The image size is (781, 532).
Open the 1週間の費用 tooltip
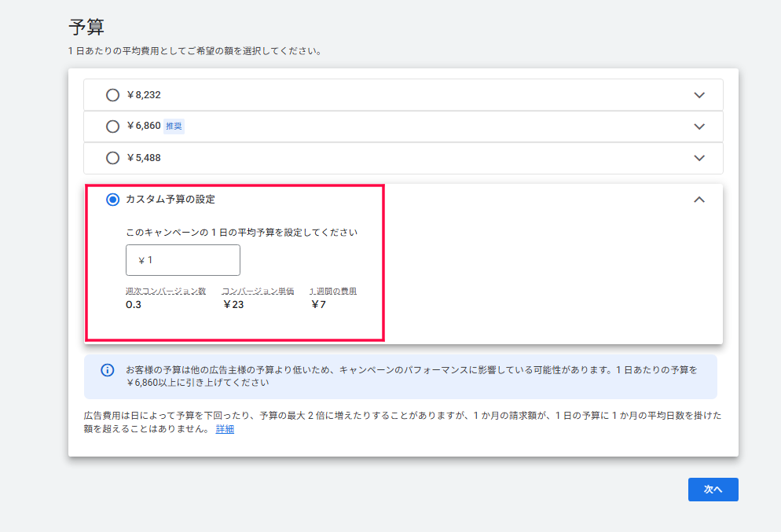coord(335,290)
